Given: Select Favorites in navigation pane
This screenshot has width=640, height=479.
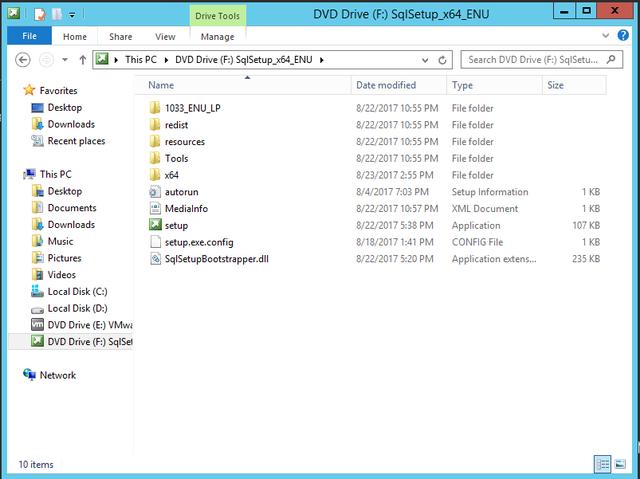Looking at the screenshot, I should [58, 90].
